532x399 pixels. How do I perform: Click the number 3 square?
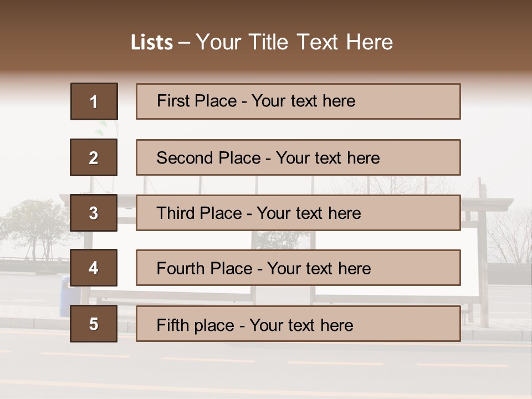point(94,213)
